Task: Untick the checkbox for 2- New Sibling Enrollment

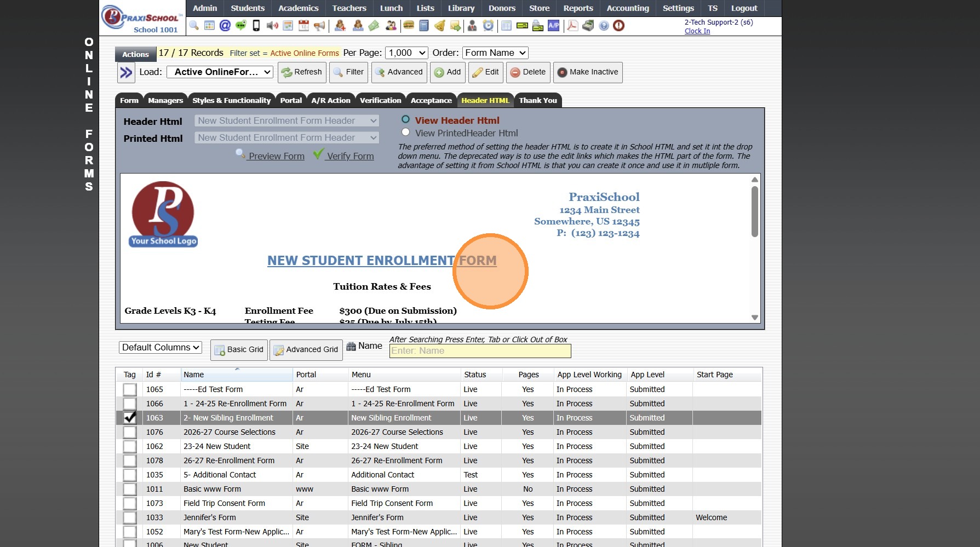Action: (130, 418)
